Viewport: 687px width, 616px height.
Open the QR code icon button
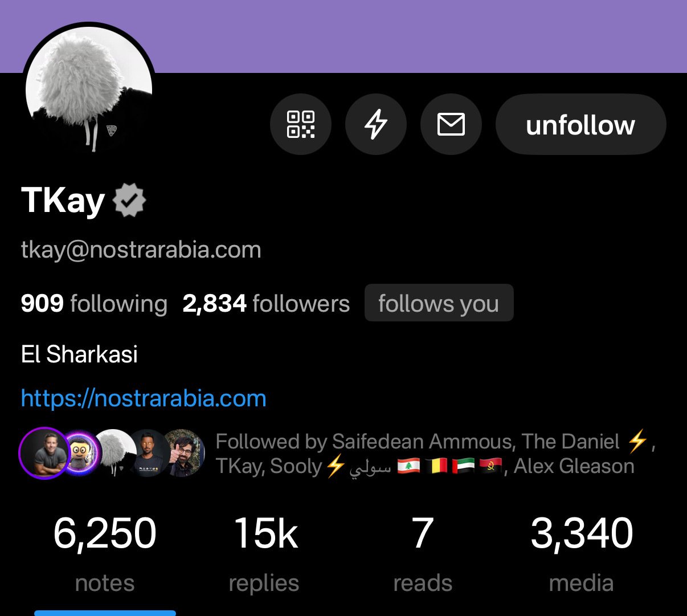[x=301, y=124]
